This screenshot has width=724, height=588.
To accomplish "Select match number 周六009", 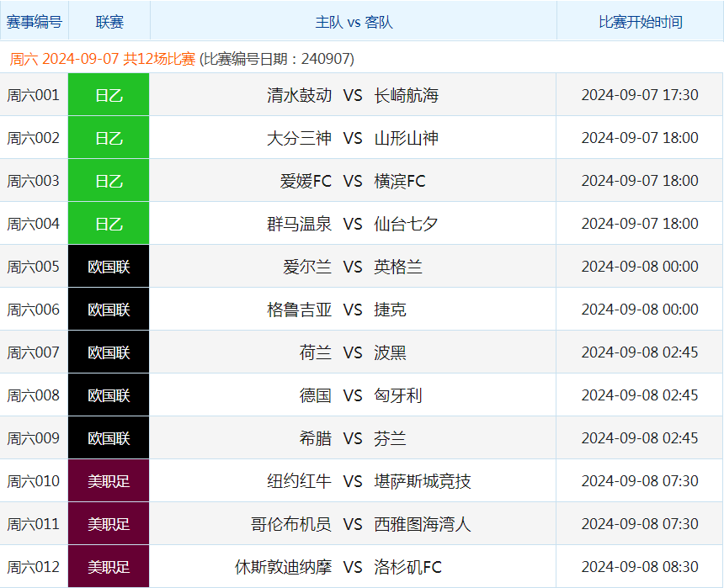I will [33, 438].
